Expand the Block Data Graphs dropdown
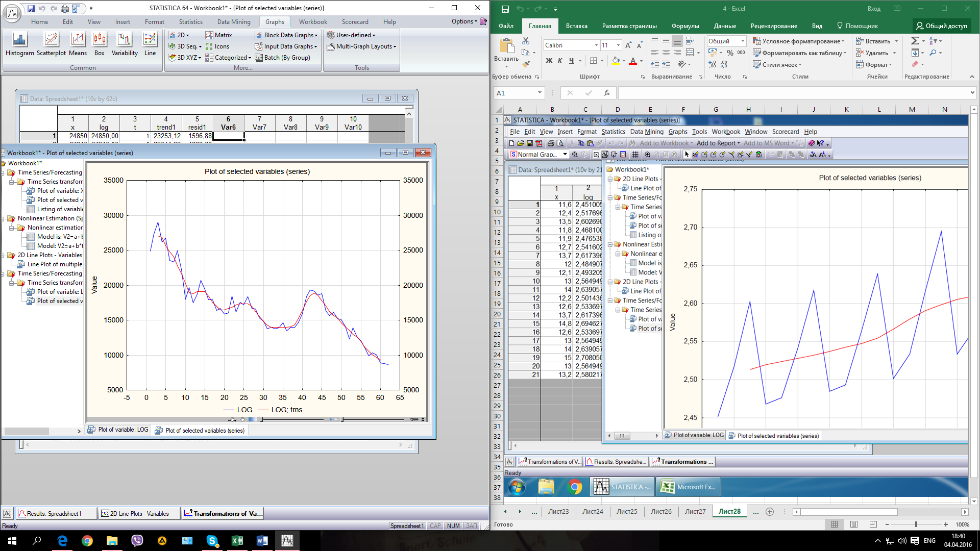Viewport: 980px width, 551px height. [x=316, y=35]
